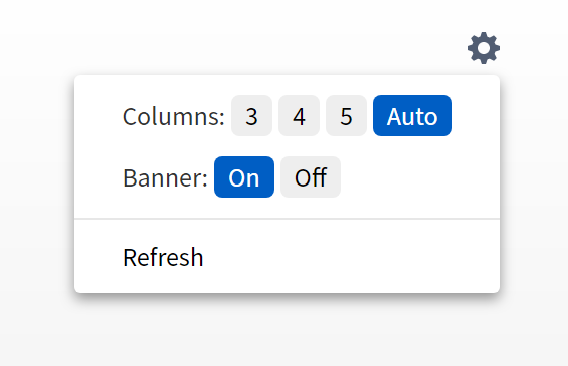Viewport: 568px width, 366px height.
Task: Select Refresh menu entry
Action: [x=287, y=257]
